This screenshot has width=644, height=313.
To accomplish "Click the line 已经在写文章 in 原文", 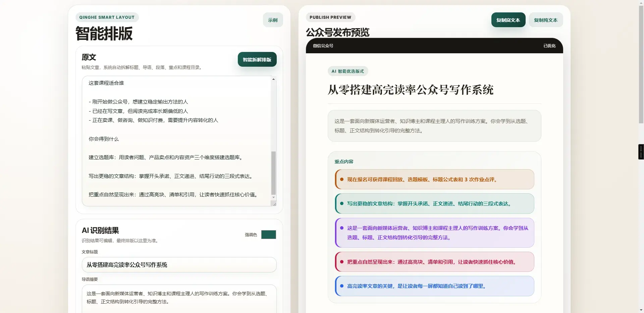I will point(138,111).
